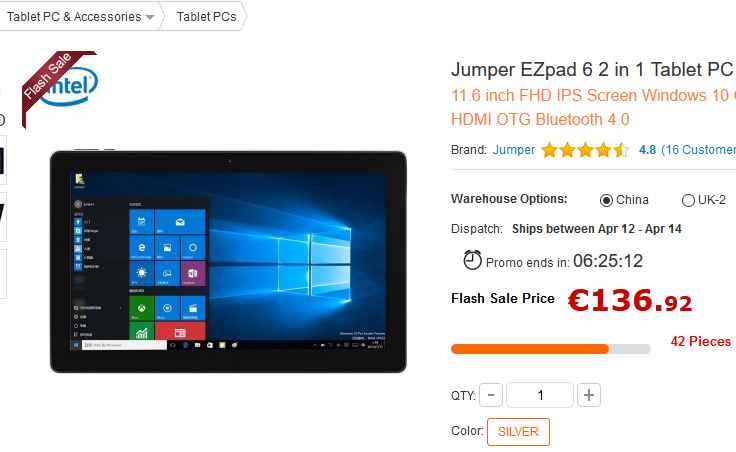Open the Tablet PCs breadcrumb
The image size is (736, 452).
pos(206,16)
